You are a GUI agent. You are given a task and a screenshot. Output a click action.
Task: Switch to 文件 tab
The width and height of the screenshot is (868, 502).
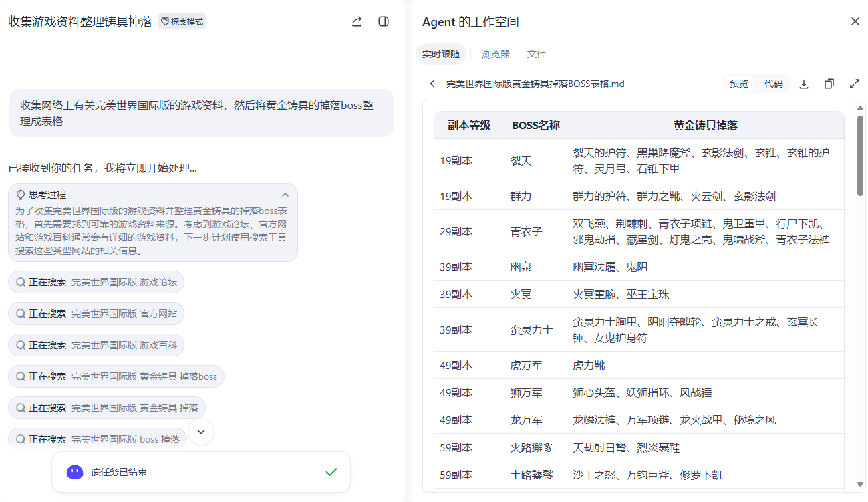(537, 54)
